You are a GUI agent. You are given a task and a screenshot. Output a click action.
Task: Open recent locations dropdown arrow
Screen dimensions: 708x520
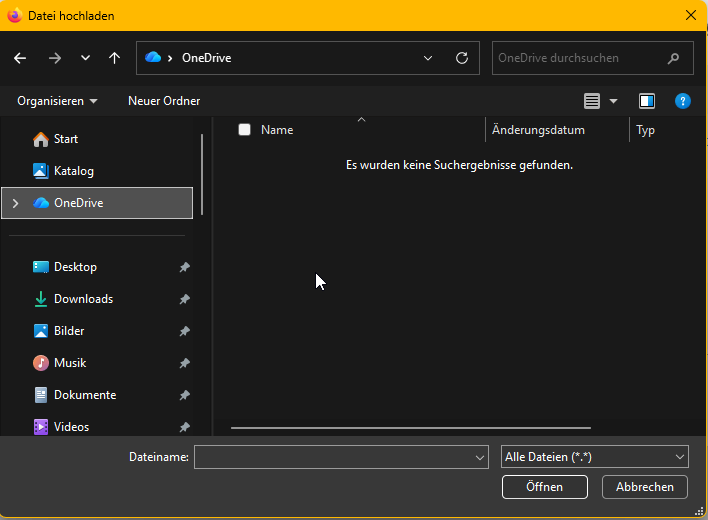point(85,58)
